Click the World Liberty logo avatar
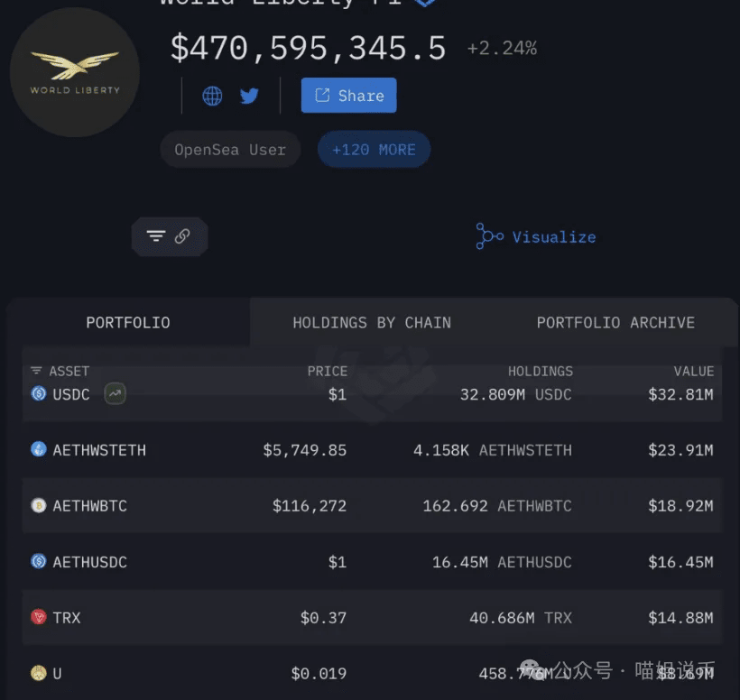740x700 pixels. pyautogui.click(x=75, y=72)
